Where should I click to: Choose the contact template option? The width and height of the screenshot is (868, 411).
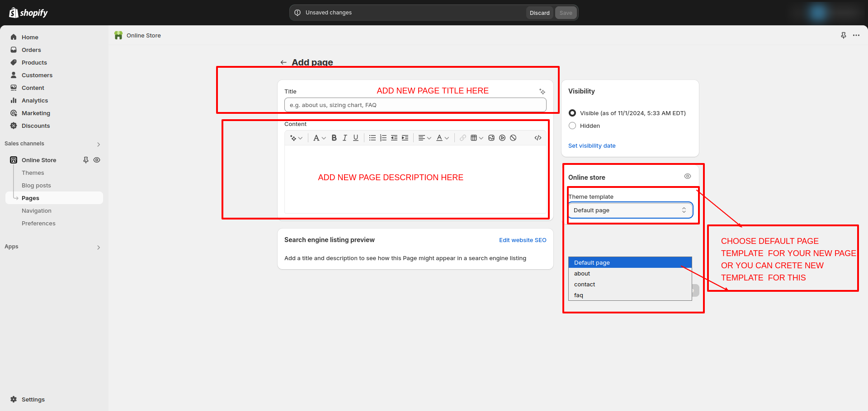[630, 284]
